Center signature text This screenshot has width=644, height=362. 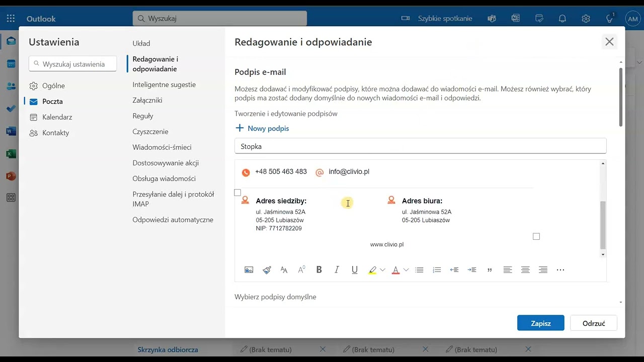coord(525,270)
